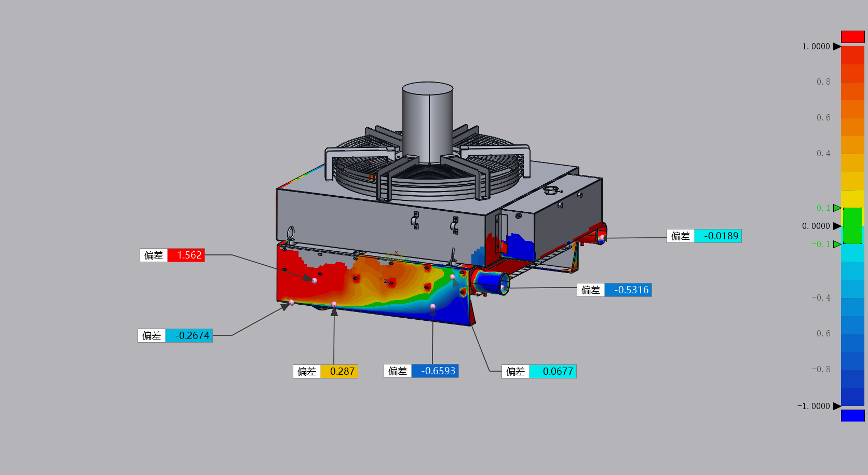Click green 0.1 tolerance marker arrow
The height and width of the screenshot is (475, 868).
(836, 208)
